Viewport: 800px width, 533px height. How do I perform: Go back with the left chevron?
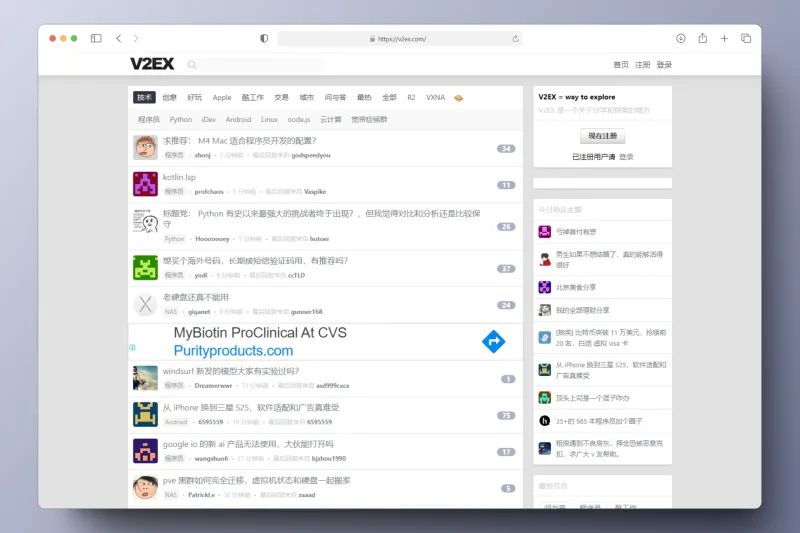click(x=118, y=38)
